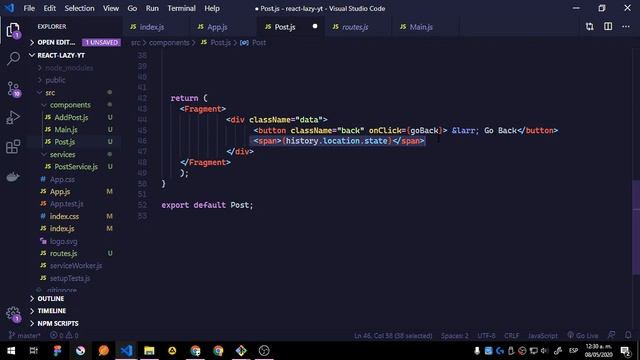
Task: Open the Edit menu
Action: pos(49,8)
